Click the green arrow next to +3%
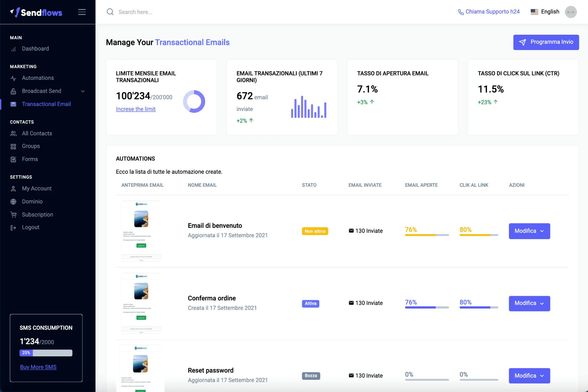This screenshot has width=588, height=392. [372, 102]
